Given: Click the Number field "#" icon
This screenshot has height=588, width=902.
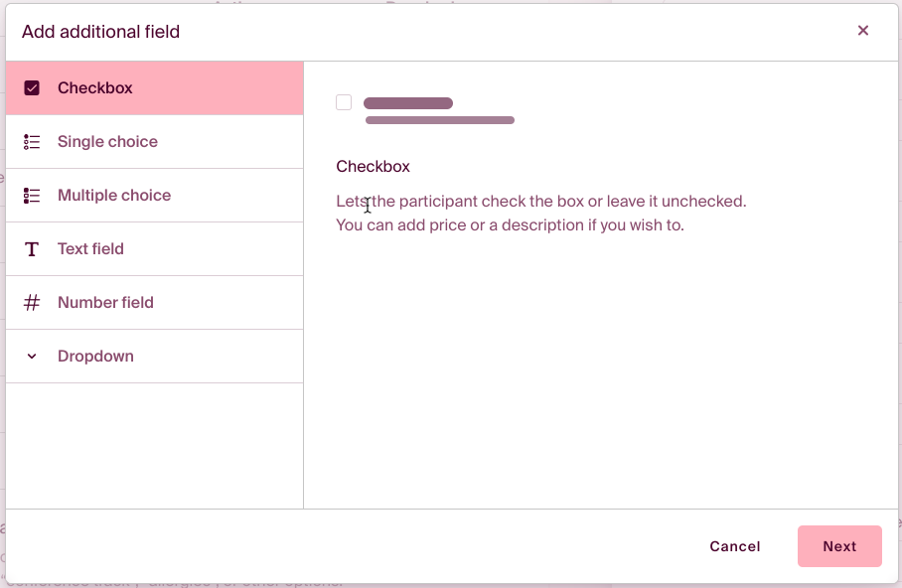Looking at the screenshot, I should [x=32, y=302].
